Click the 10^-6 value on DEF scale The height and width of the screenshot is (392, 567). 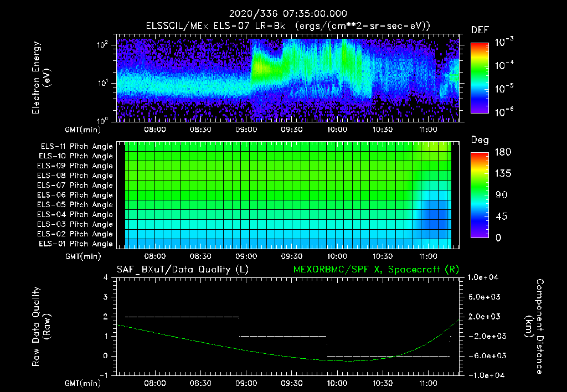pyautogui.click(x=504, y=112)
